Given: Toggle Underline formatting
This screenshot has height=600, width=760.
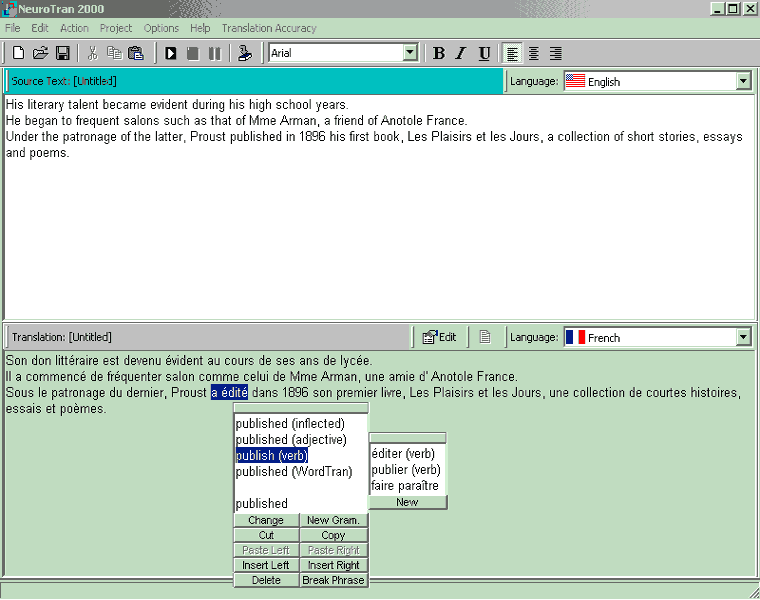Looking at the screenshot, I should pos(484,53).
